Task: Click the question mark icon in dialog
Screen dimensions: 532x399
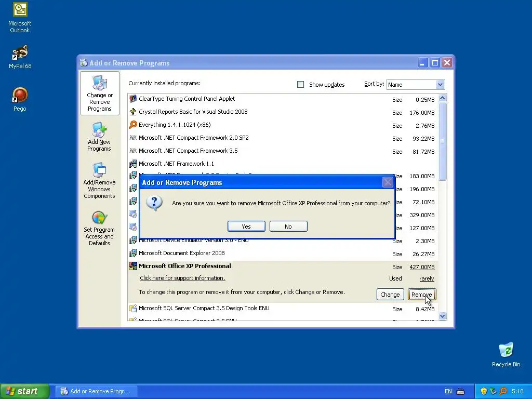Action: click(x=154, y=203)
